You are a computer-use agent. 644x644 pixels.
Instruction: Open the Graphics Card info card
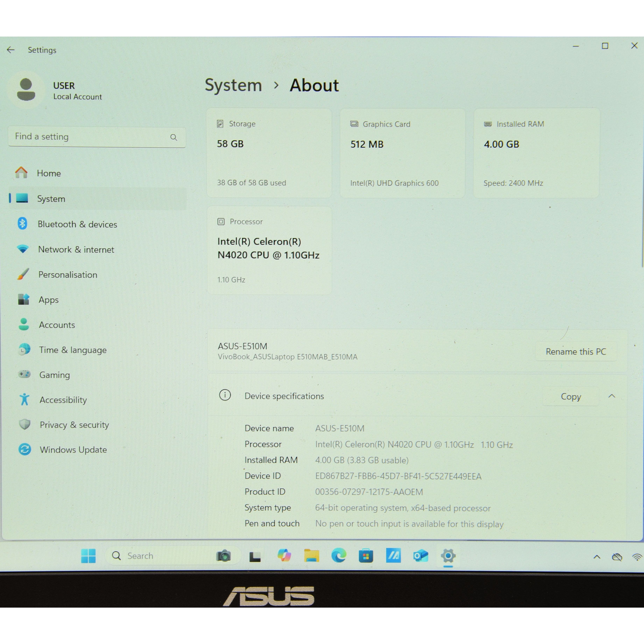click(403, 153)
